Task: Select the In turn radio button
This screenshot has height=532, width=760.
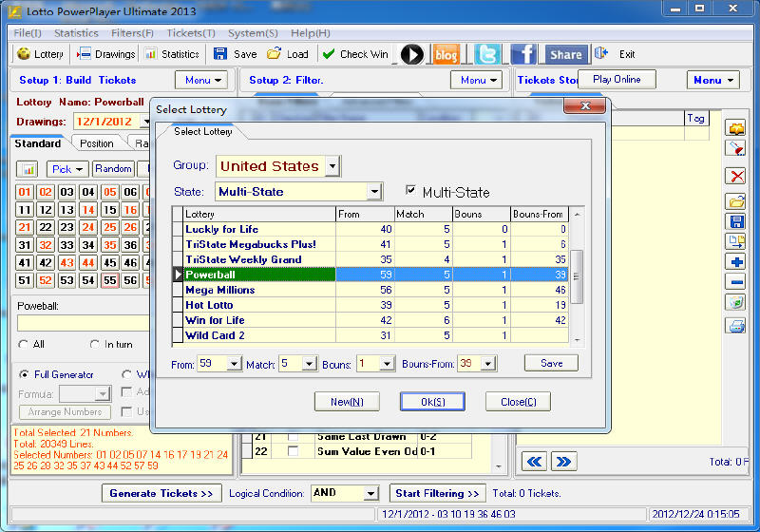Action: tap(94, 344)
